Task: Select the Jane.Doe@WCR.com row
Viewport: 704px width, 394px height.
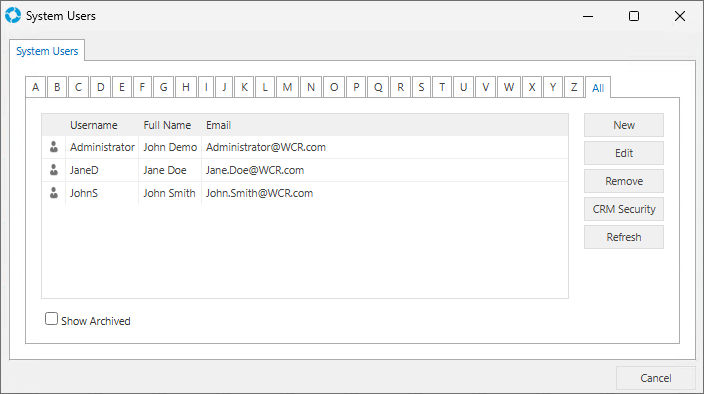Action: [x=305, y=170]
